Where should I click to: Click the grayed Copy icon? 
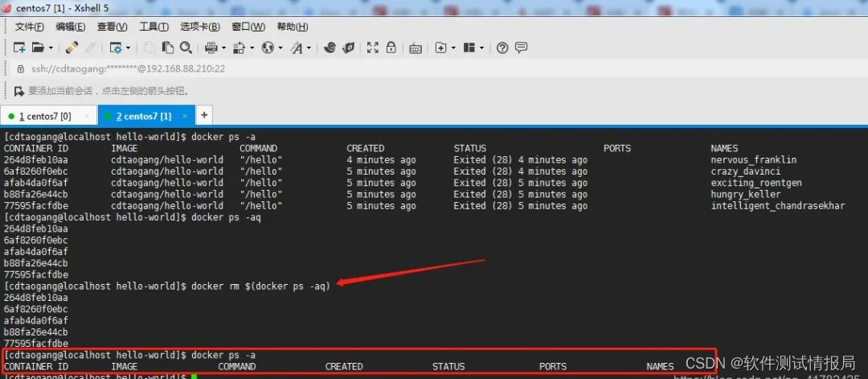[x=149, y=48]
